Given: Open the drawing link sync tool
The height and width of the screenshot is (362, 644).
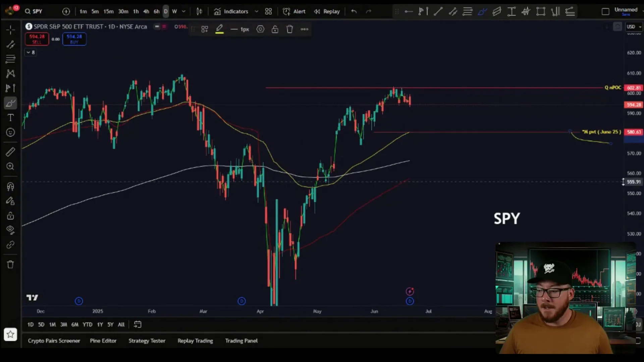Looking at the screenshot, I should (x=10, y=245).
